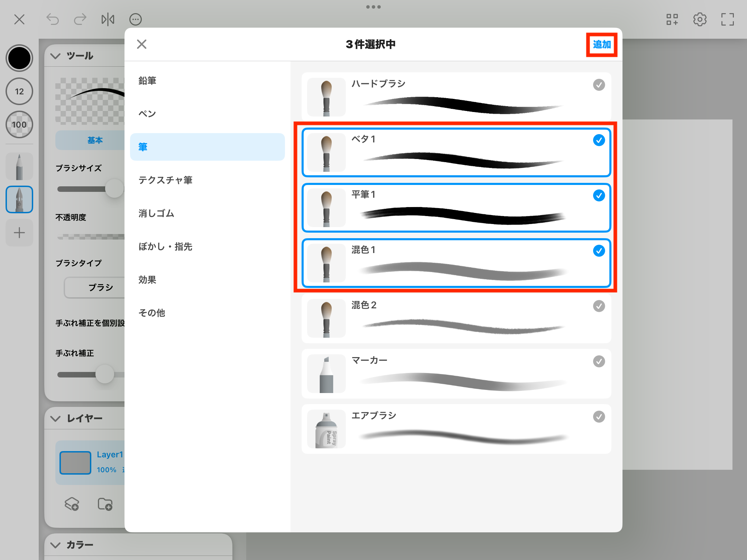Click the 不透明度 slider track
This screenshot has height=560, width=747.
[91, 237]
